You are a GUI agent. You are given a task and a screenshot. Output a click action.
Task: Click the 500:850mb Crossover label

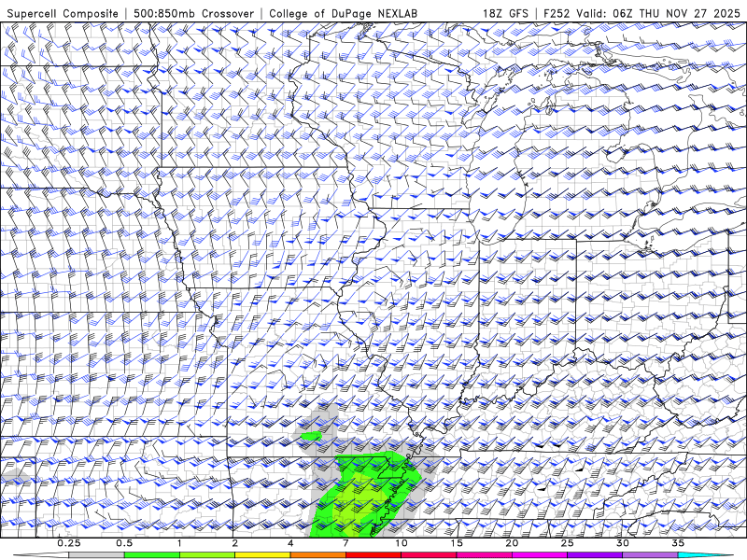(194, 14)
